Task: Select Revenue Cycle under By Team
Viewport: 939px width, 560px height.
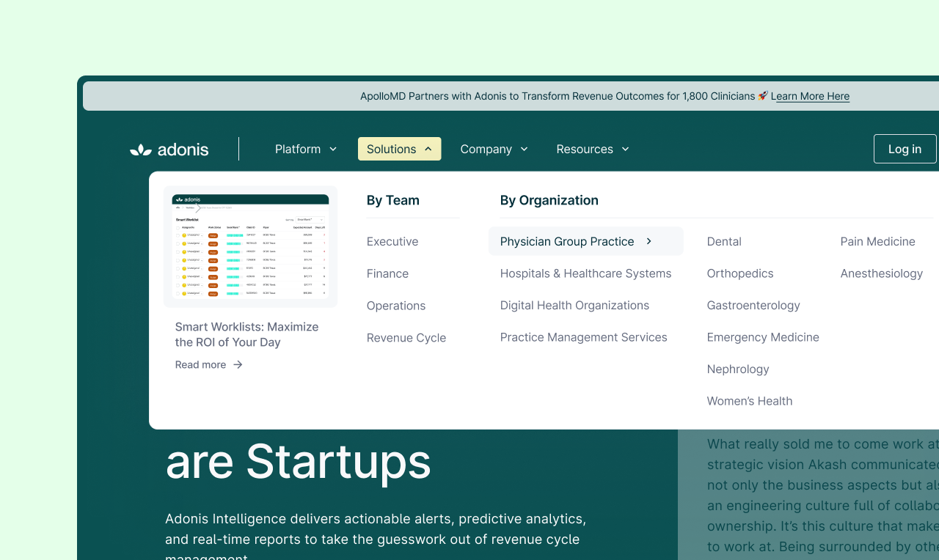Action: point(406,338)
